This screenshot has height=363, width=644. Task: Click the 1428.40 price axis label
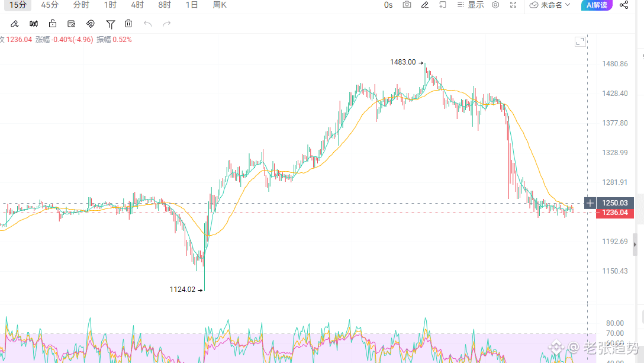tap(615, 94)
